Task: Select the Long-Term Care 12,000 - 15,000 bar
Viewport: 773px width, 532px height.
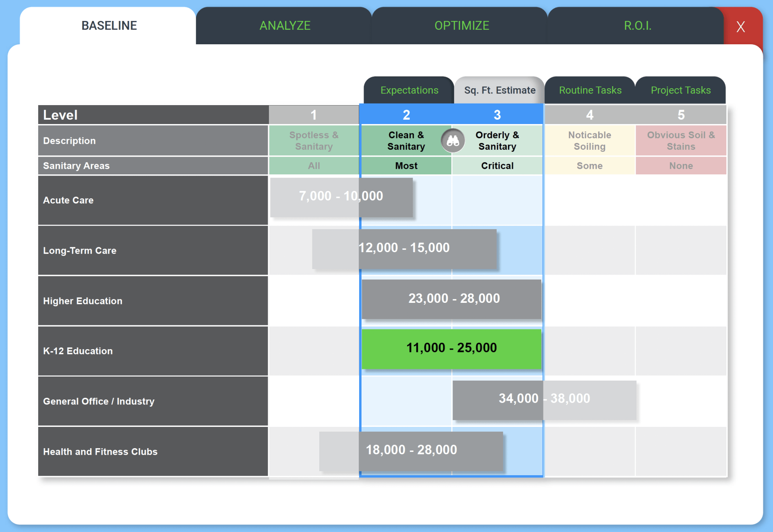Action: click(404, 249)
